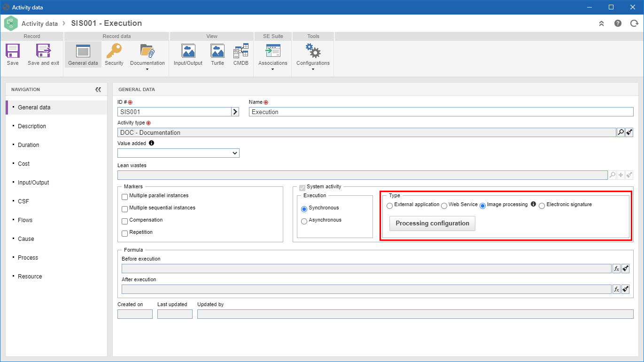
Task: Click the help question mark icon
Action: (x=618, y=23)
